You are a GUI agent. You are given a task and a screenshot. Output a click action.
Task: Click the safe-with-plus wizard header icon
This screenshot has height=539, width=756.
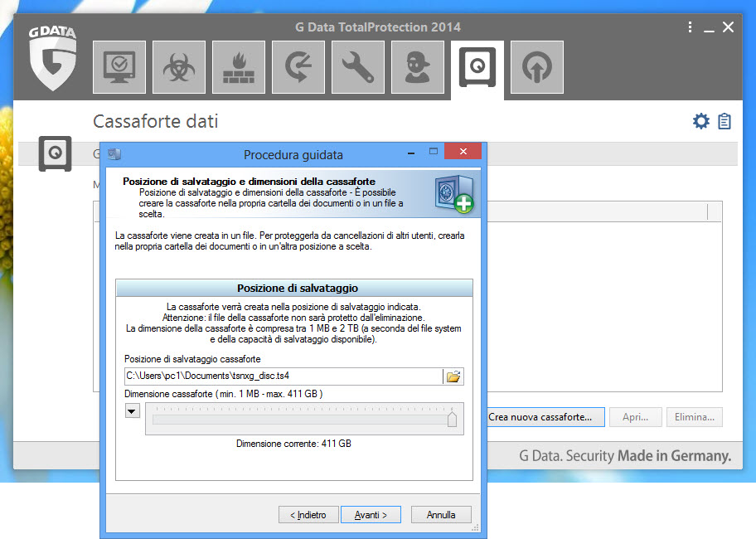pyautogui.click(x=454, y=194)
